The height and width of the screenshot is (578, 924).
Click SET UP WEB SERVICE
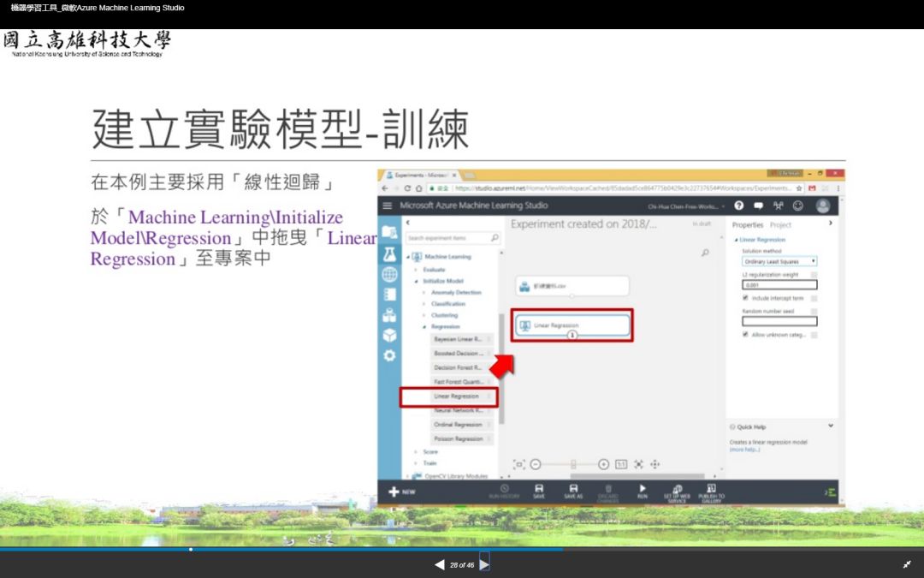pyautogui.click(x=677, y=492)
